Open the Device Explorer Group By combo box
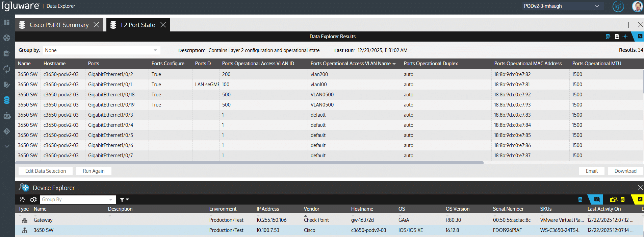Image resolution: width=644 pixels, height=237 pixels. click(x=78, y=199)
